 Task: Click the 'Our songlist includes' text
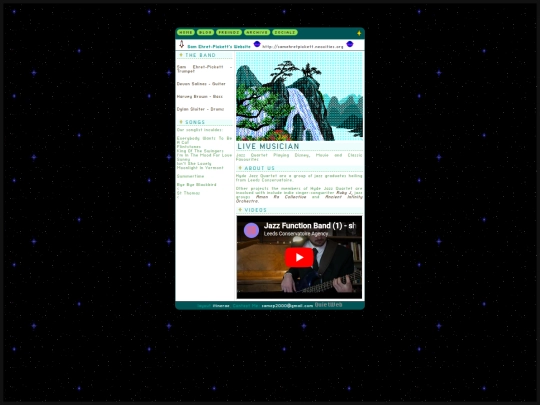[200, 130]
